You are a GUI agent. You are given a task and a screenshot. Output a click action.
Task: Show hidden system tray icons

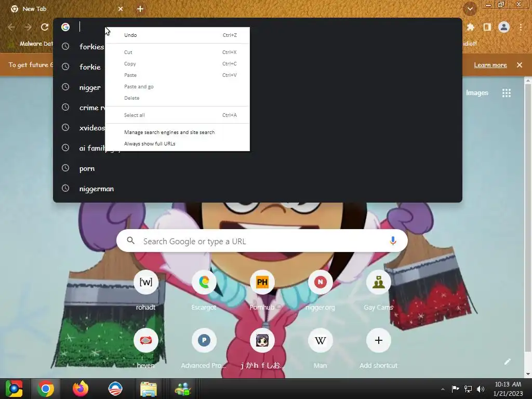coord(443,389)
